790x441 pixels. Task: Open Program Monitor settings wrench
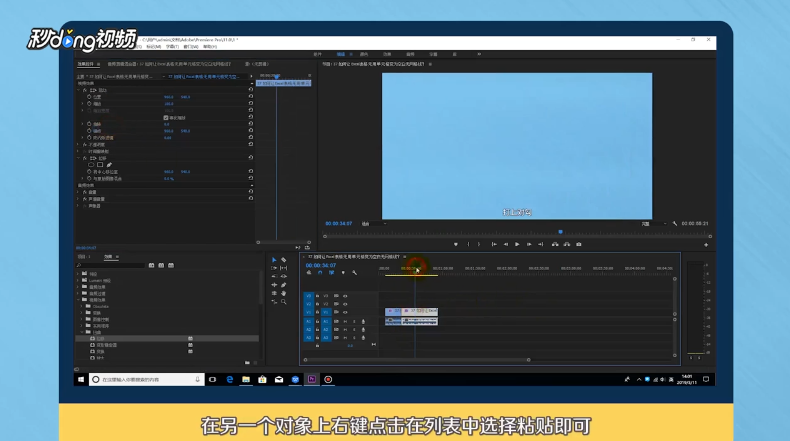[x=675, y=223]
